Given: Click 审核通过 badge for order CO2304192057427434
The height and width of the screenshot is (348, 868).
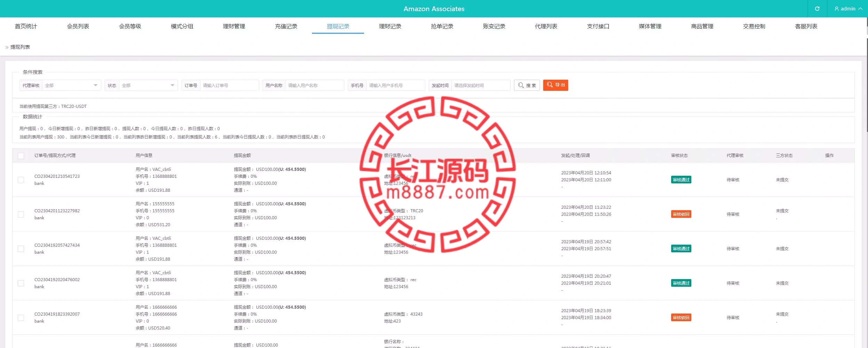Looking at the screenshot, I should coord(681,249).
